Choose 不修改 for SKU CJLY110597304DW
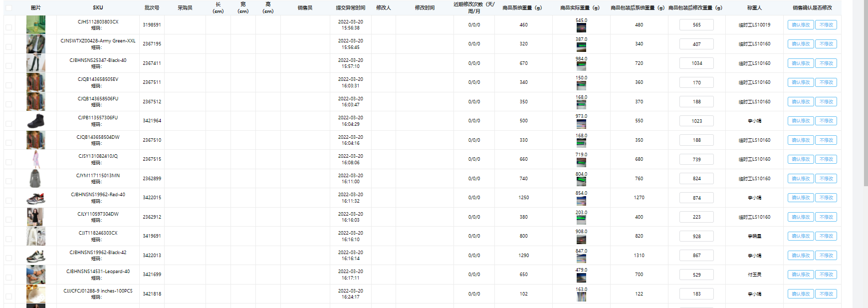Image resolution: width=868 pixels, height=308 pixels. [826, 217]
